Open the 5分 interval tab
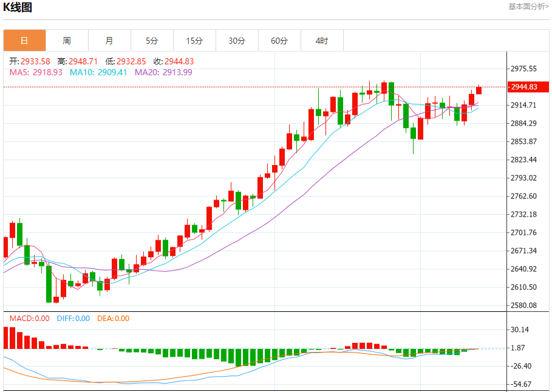The height and width of the screenshot is (392, 552). (152, 41)
